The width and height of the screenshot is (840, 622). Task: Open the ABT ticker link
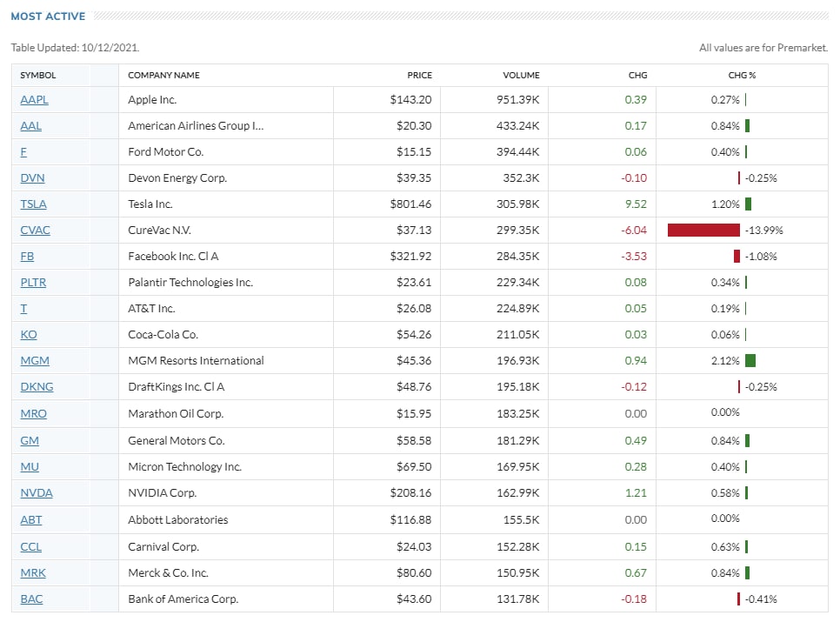(31, 519)
